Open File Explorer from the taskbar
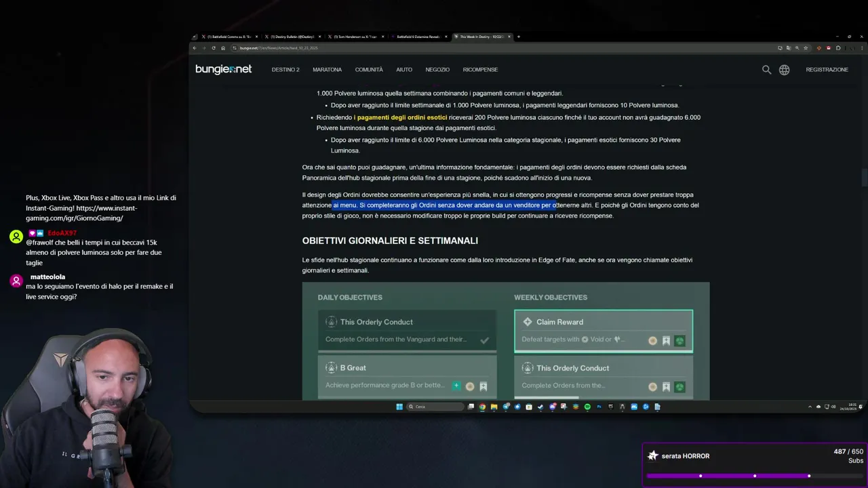 [x=494, y=407]
